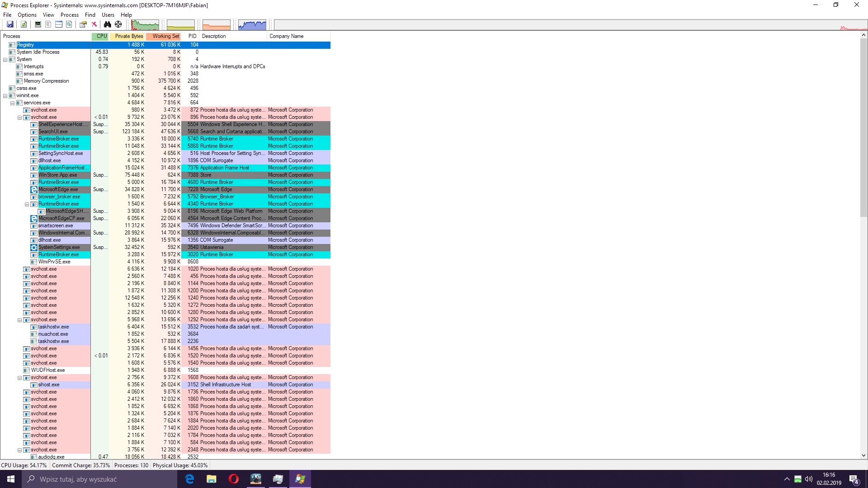Click the Save toolbar icon
The width and height of the screenshot is (868, 488).
10,24
